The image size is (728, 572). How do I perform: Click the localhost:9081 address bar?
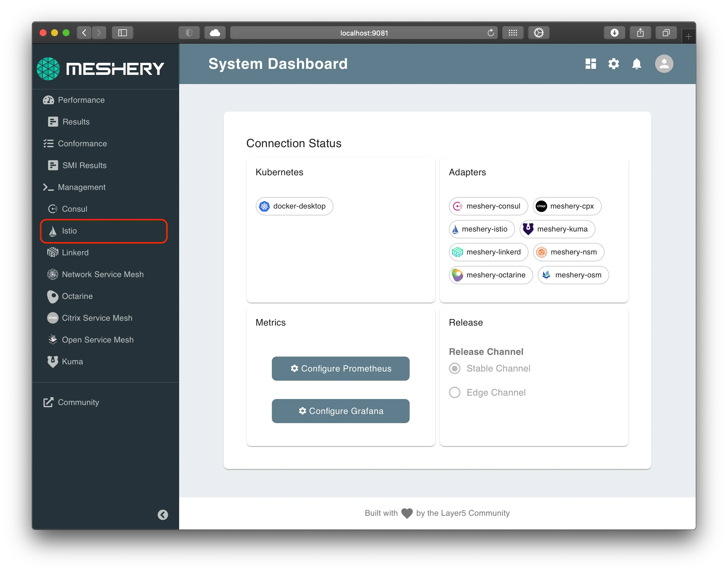[364, 33]
